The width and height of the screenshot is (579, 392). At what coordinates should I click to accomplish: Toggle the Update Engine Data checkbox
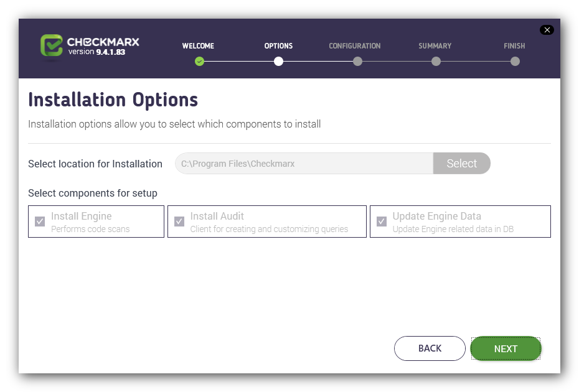382,222
